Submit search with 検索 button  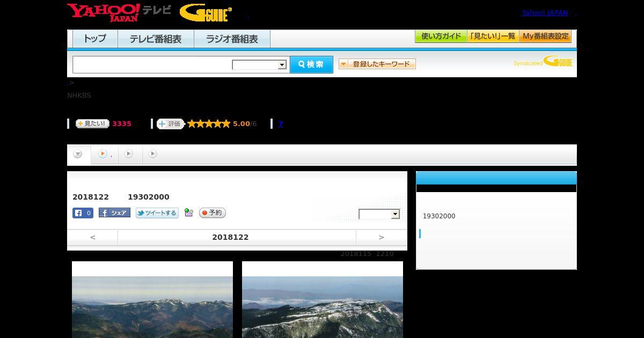pos(311,64)
